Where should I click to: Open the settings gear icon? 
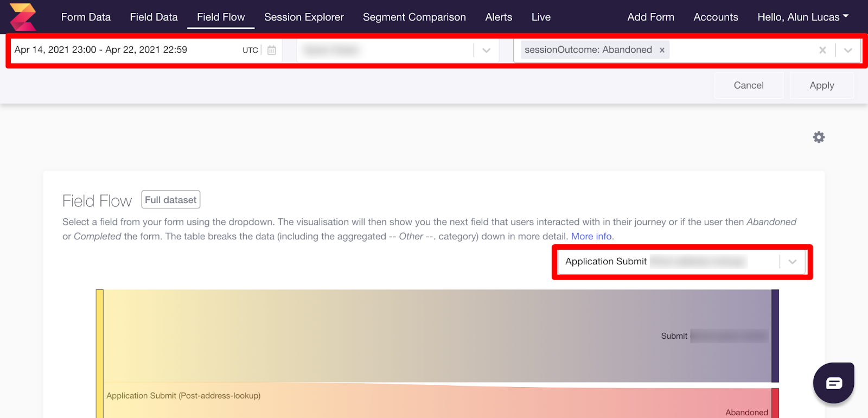click(819, 137)
